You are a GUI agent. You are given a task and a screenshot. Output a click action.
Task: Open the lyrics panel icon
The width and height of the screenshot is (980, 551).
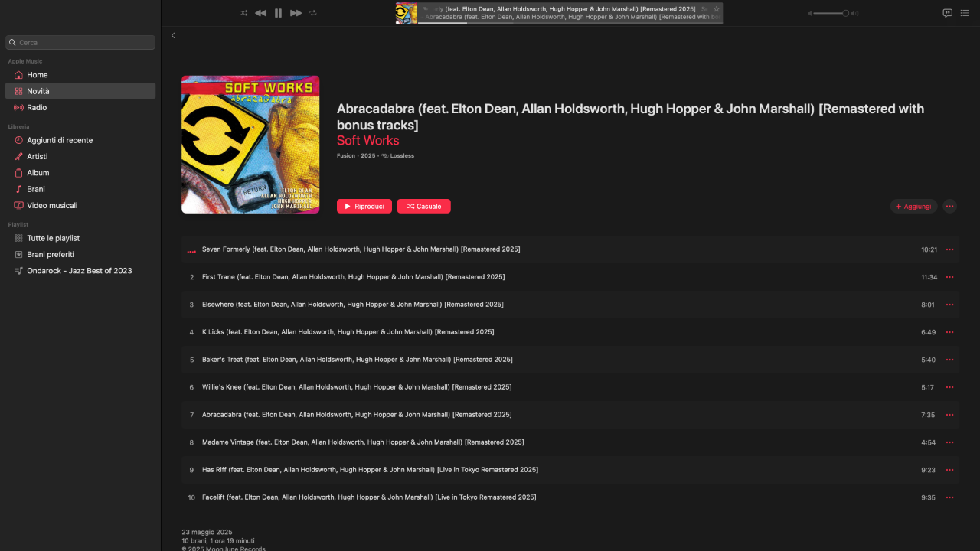tap(947, 13)
